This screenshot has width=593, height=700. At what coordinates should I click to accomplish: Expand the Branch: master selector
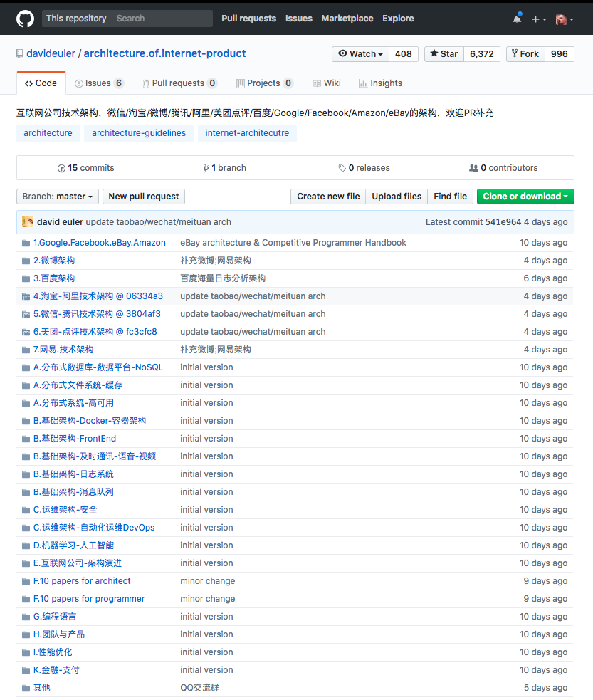(x=58, y=197)
